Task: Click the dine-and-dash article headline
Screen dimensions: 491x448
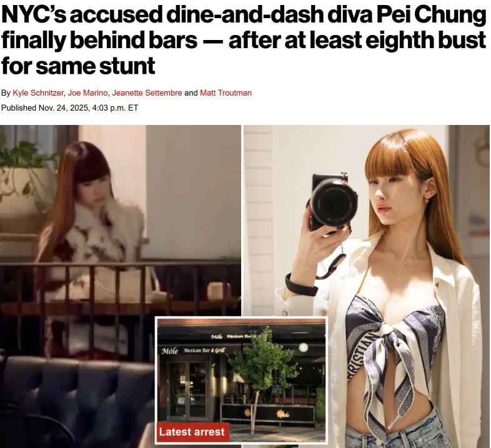Action: click(244, 40)
